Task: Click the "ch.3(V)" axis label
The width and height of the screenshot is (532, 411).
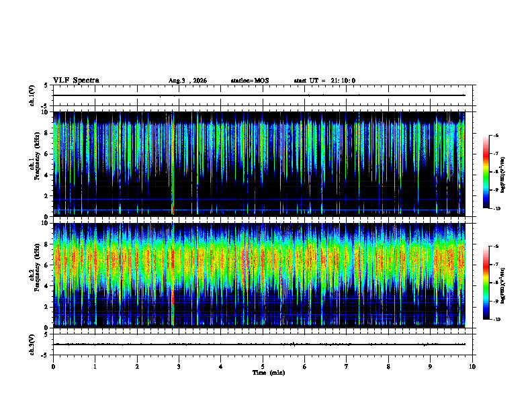Action: tap(32, 345)
